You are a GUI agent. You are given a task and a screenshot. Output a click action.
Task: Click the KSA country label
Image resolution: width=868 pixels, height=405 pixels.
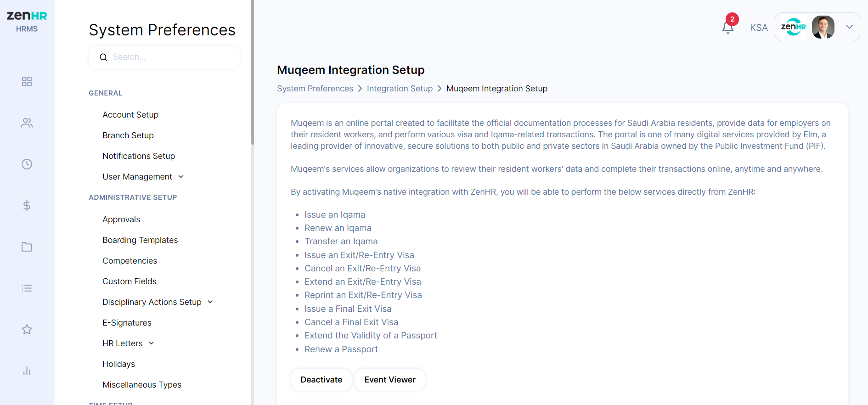pos(759,28)
